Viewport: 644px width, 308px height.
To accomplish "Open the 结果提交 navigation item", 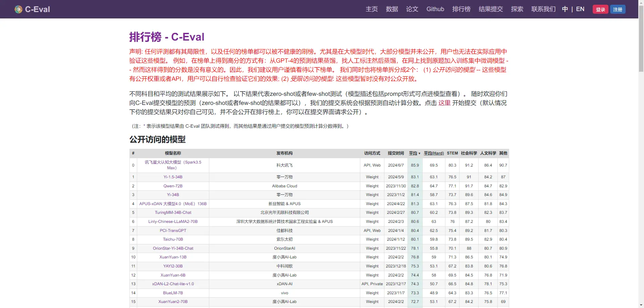I will tap(491, 9).
